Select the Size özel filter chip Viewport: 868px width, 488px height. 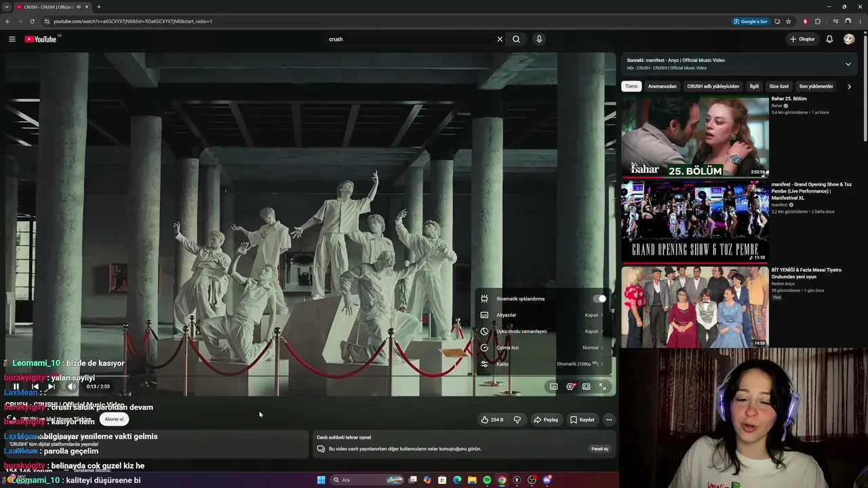click(779, 86)
